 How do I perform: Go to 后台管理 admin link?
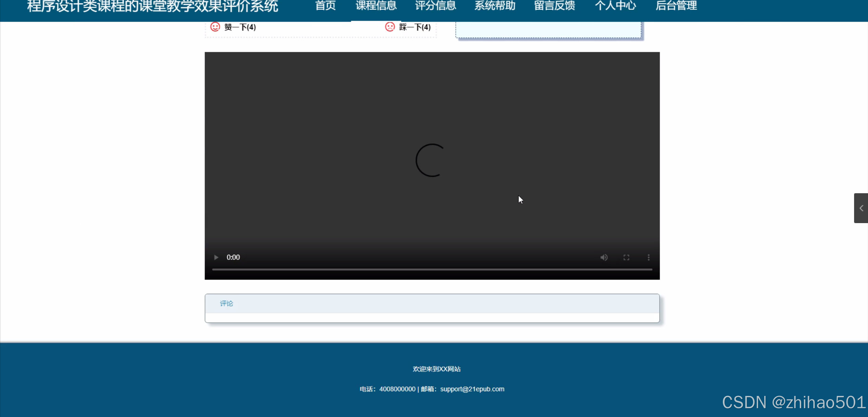tap(676, 6)
